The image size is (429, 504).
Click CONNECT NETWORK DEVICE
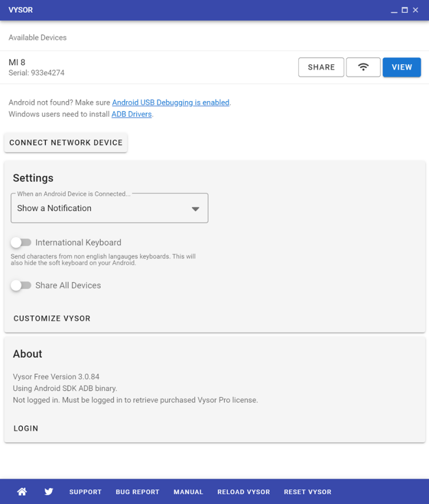pos(65,142)
